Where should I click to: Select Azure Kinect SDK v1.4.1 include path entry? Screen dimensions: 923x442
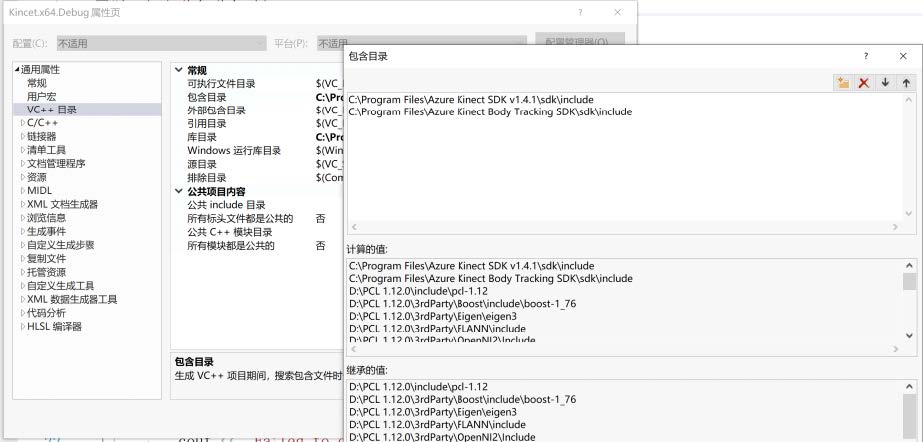point(471,99)
